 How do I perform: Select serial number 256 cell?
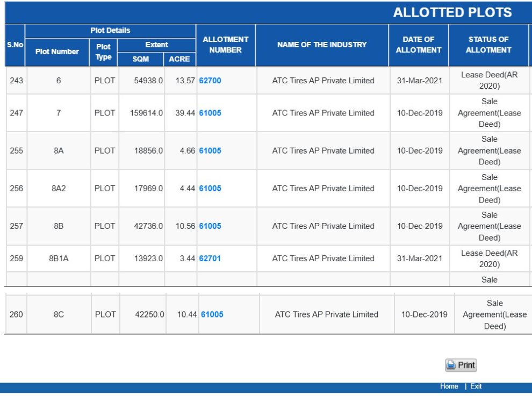point(16,188)
